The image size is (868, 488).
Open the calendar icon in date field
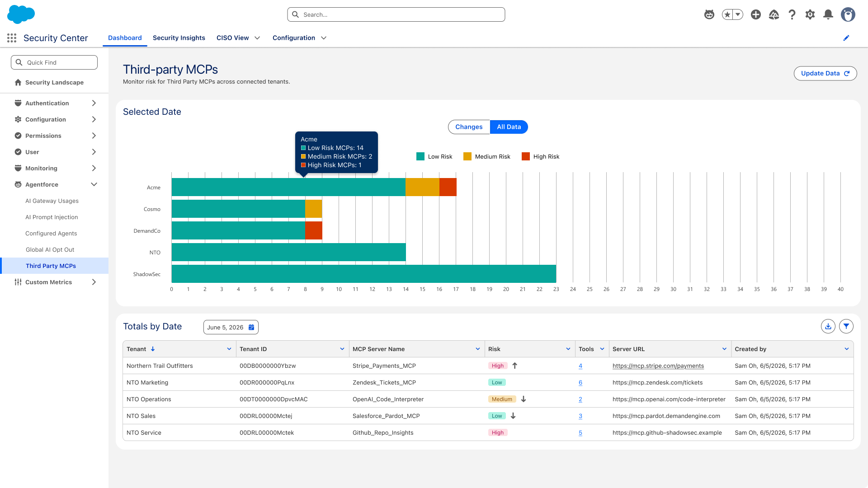coord(251,327)
